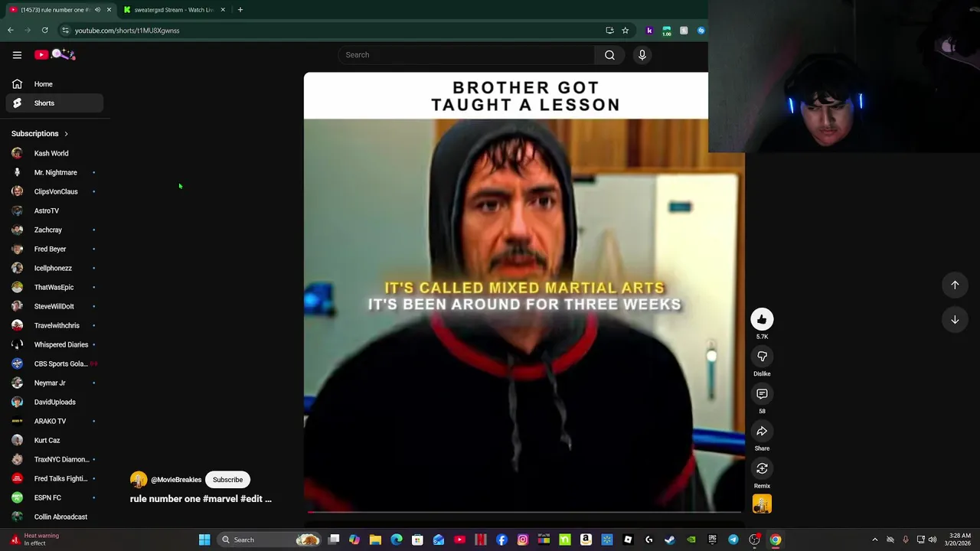
Task: Open File Explorer from taskbar
Action: point(375,540)
